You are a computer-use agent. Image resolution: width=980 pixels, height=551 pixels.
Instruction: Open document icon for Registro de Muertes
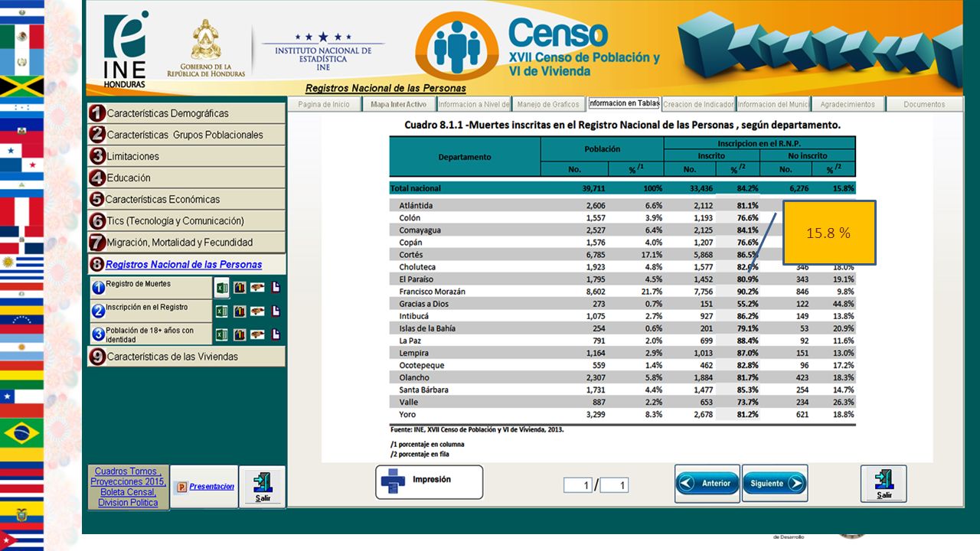pyautogui.click(x=276, y=288)
